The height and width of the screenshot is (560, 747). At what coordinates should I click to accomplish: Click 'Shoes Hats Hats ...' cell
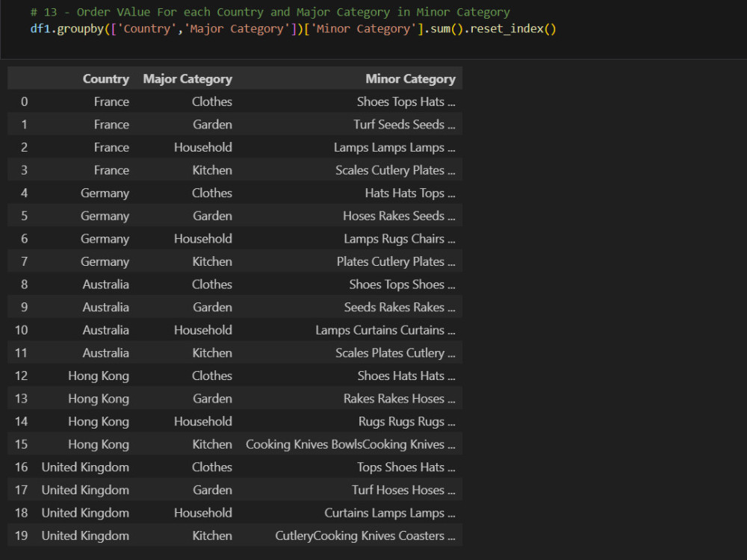click(x=406, y=376)
